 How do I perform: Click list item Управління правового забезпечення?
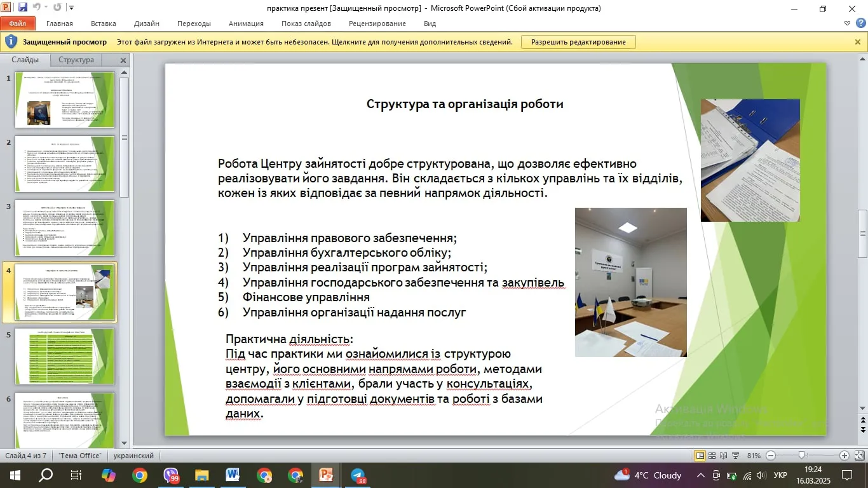click(x=350, y=238)
